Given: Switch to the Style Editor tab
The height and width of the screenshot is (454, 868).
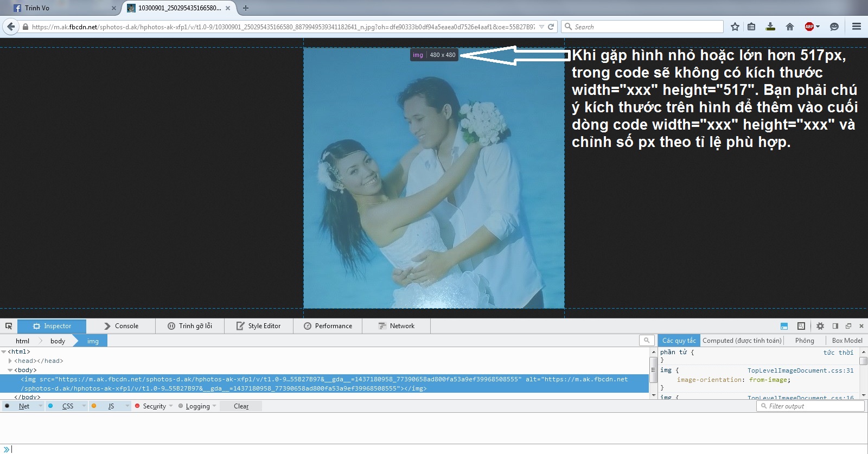Looking at the screenshot, I should (258, 326).
